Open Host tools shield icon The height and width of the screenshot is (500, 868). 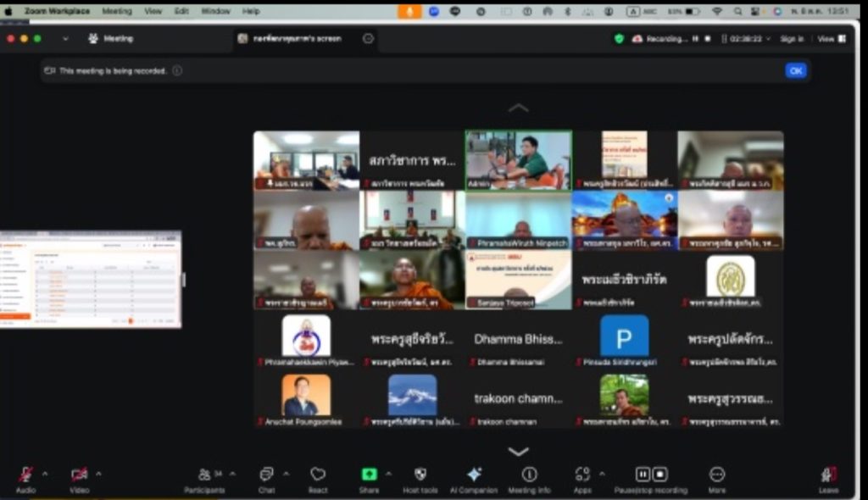coord(420,475)
